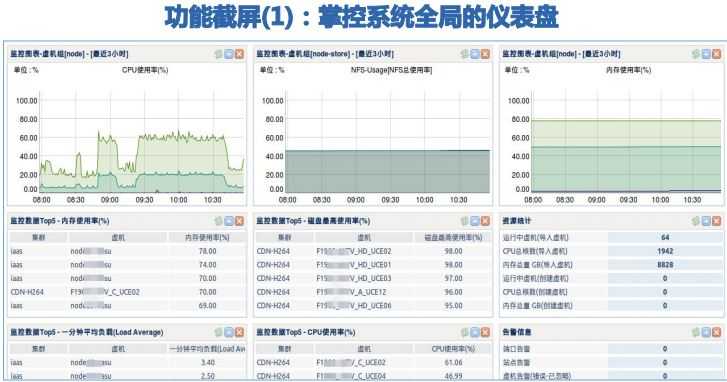This screenshot has width=727, height=382.
Task: Close the CPU使用率 chart panel
Action: 239,54
